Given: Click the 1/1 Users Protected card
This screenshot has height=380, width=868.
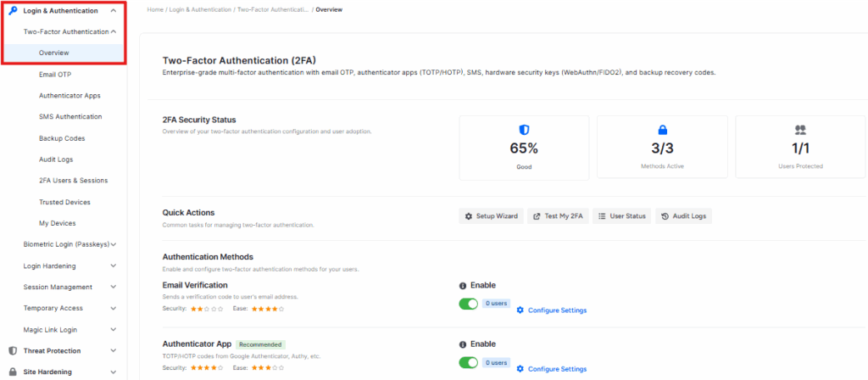Looking at the screenshot, I should click(800, 148).
